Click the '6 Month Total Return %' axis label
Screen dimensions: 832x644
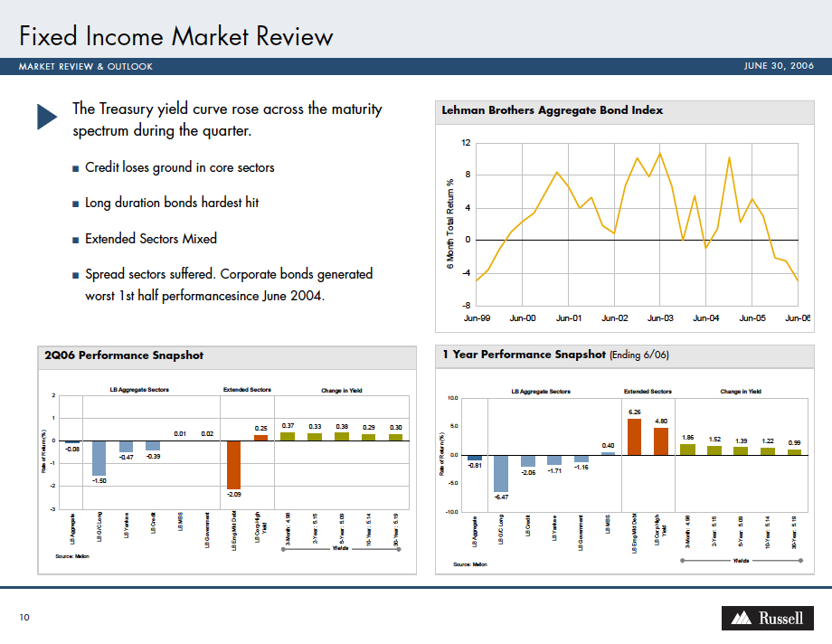[x=450, y=222]
